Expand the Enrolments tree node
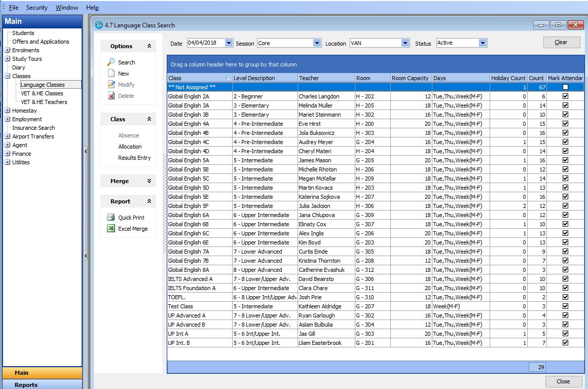This screenshot has width=588, height=389. point(7,50)
